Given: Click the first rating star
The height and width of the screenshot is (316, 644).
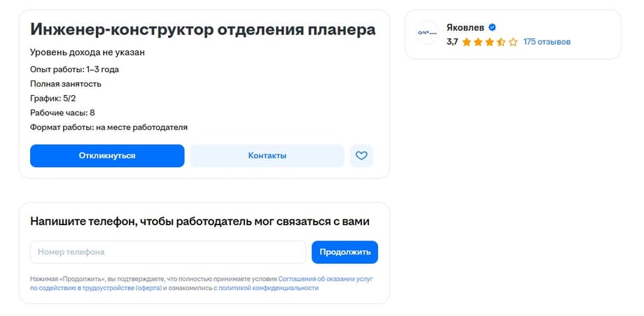Looking at the screenshot, I should pos(467,42).
